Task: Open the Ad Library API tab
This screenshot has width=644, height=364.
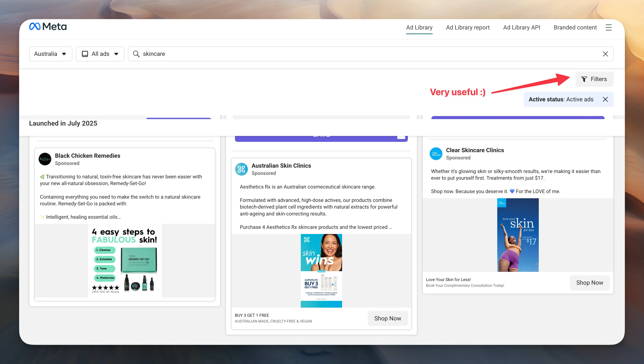Action: click(x=521, y=28)
